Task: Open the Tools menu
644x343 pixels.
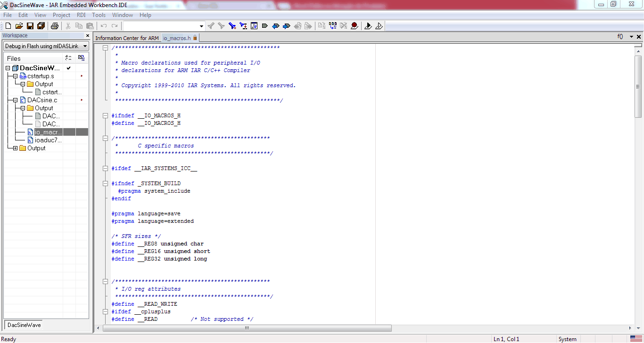Action: tap(99, 15)
